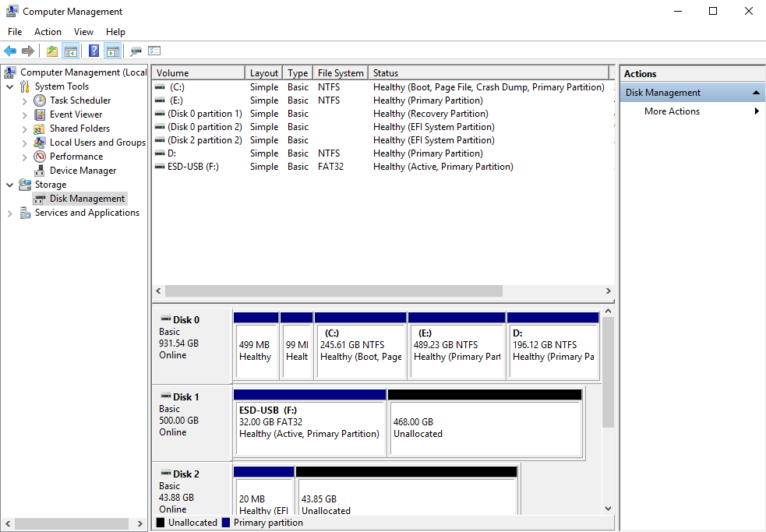Click the Back navigation arrow icon
Image resolution: width=766 pixels, height=532 pixels.
click(x=11, y=50)
